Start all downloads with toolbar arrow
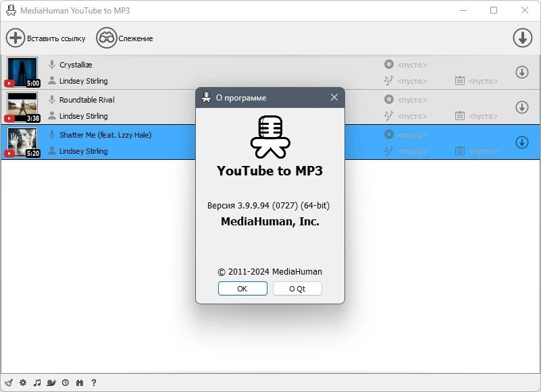Screen dimensions: 541x392 point(522,38)
